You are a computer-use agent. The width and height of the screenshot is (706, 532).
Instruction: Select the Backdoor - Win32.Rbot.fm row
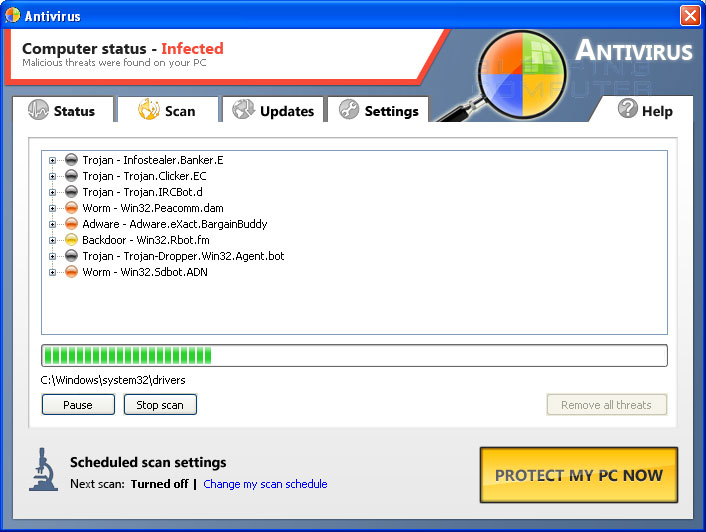145,240
